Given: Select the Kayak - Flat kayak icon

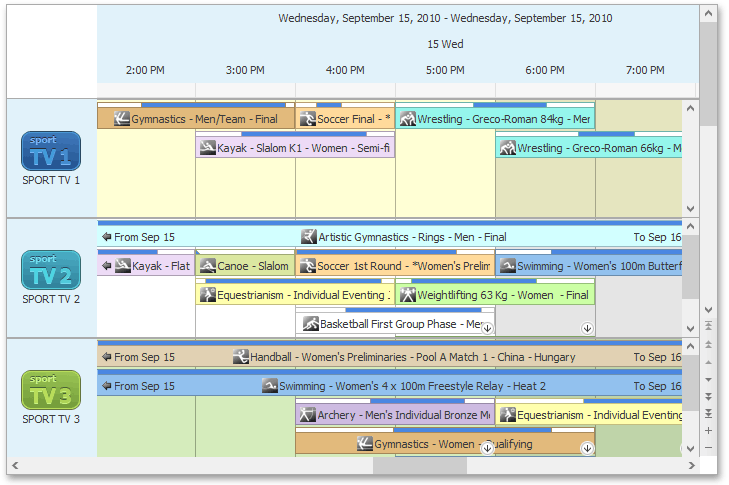Looking at the screenshot, I should (x=123, y=266).
